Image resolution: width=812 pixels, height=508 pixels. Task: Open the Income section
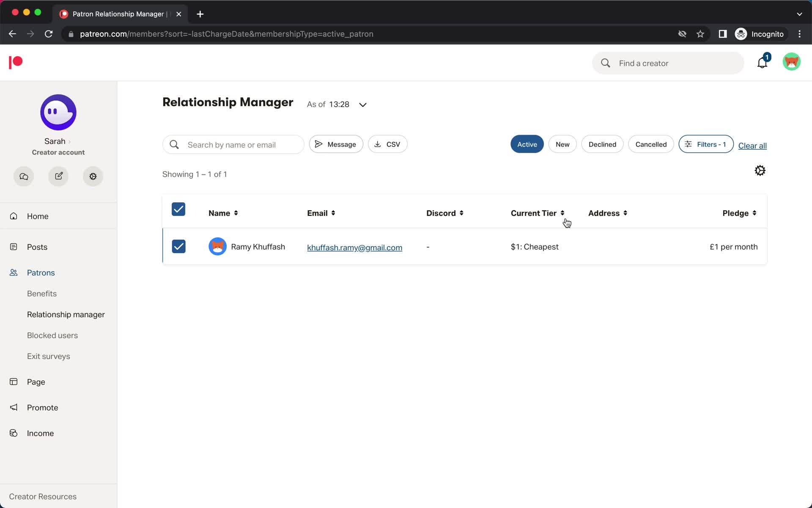[40, 433]
